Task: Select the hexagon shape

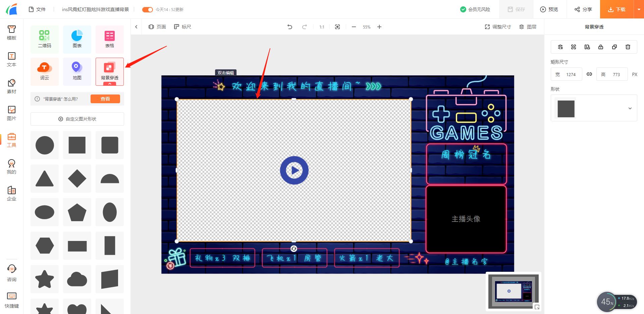Action: click(x=45, y=246)
